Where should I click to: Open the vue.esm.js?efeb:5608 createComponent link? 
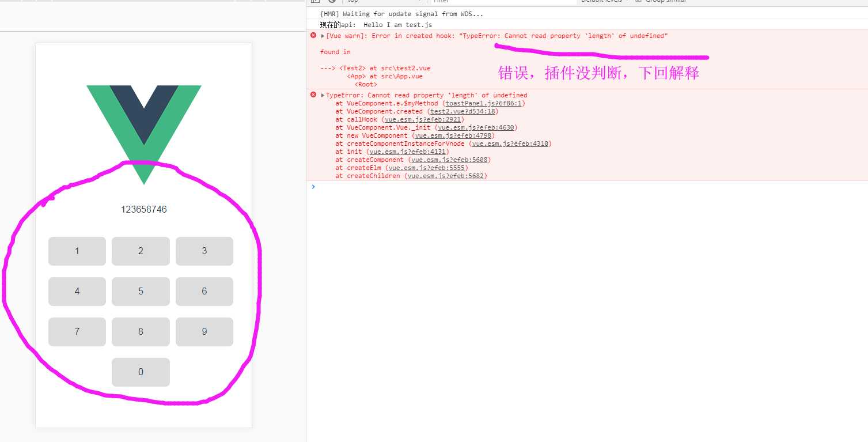point(449,160)
